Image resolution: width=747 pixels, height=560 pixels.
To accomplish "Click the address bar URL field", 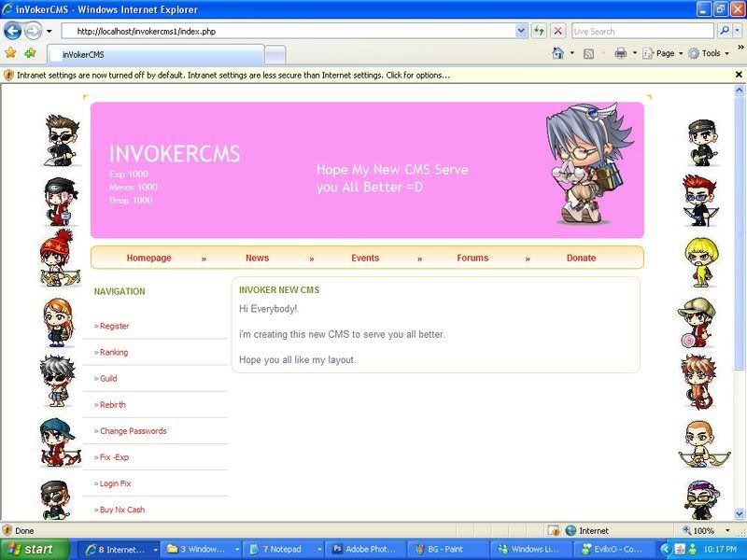I will [x=289, y=32].
